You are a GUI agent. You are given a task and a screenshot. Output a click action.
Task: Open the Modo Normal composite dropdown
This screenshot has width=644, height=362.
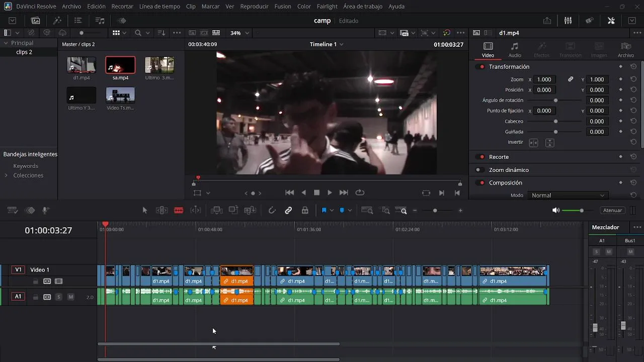click(568, 196)
